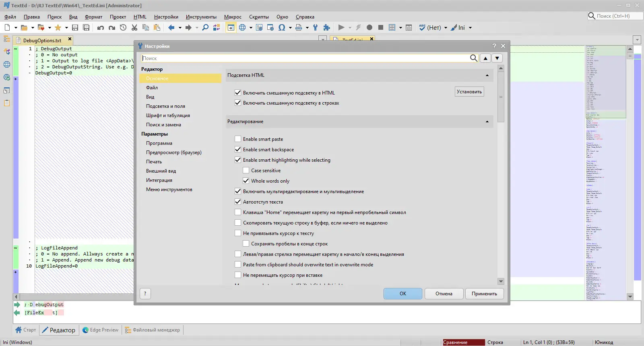The width and height of the screenshot is (644, 346).
Task: Collapse the 'Редактирование' section
Action: [x=487, y=122]
